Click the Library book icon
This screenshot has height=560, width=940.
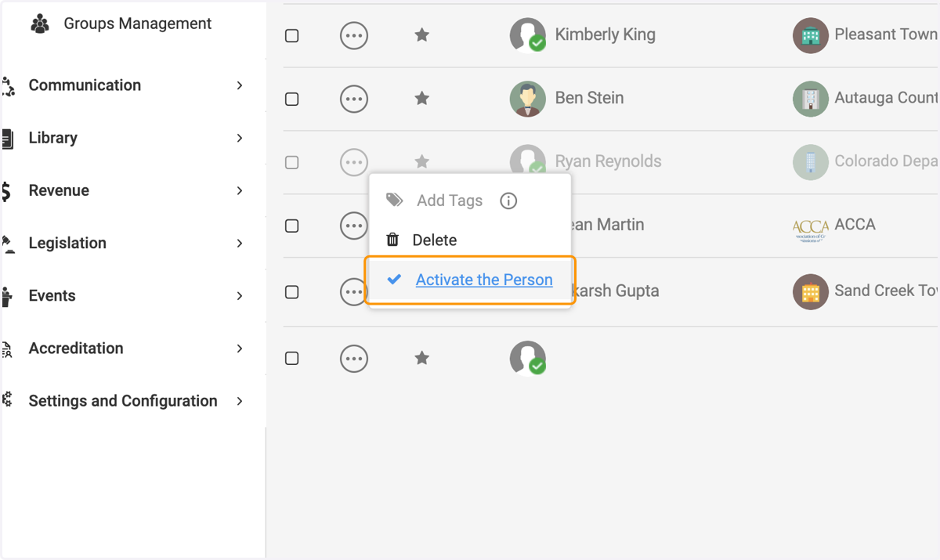click(x=7, y=139)
